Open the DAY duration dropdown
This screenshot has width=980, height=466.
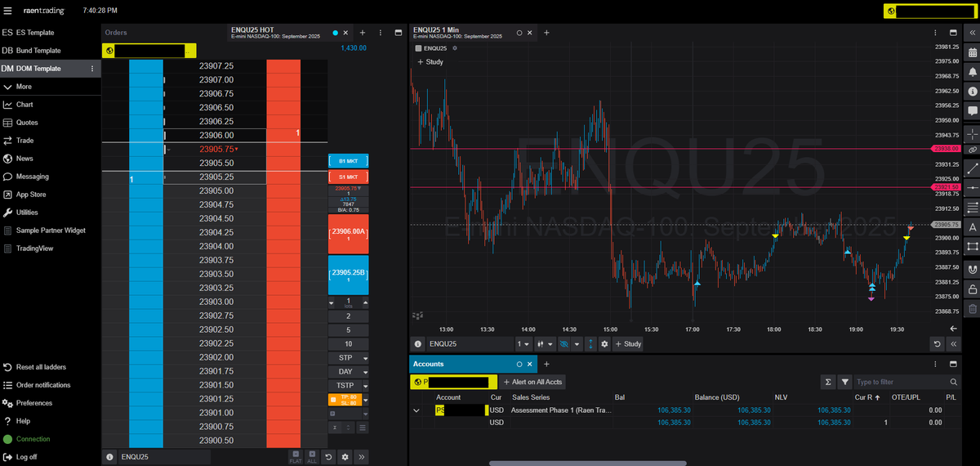pos(348,372)
